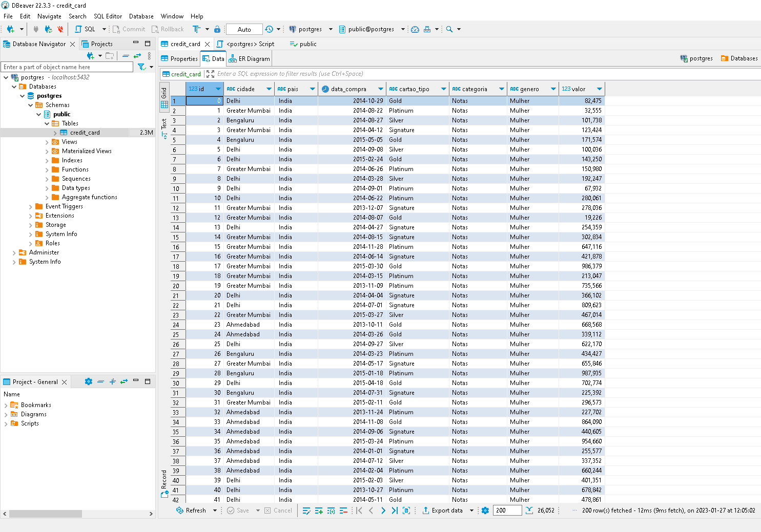Fetch the next page of results

pyautogui.click(x=383, y=510)
